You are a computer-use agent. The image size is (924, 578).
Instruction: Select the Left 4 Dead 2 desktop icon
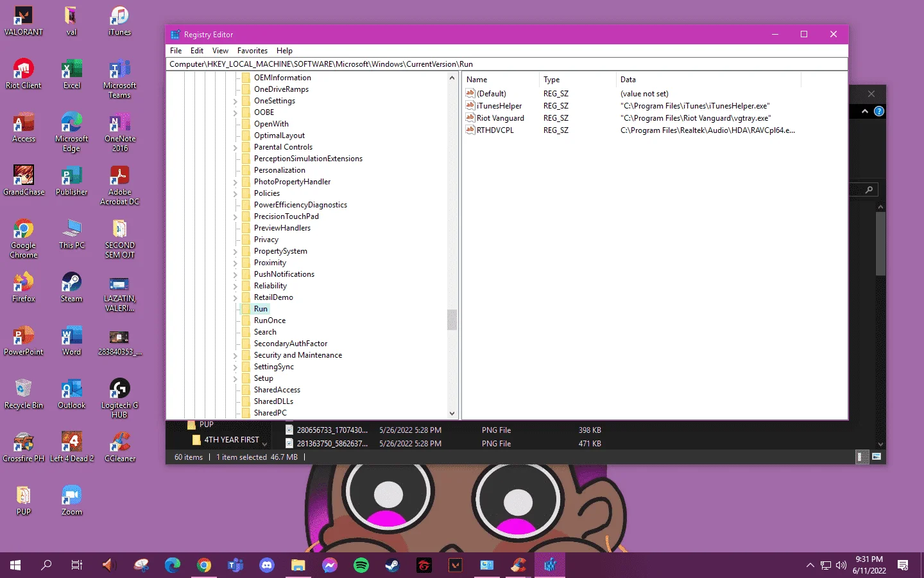click(x=72, y=447)
